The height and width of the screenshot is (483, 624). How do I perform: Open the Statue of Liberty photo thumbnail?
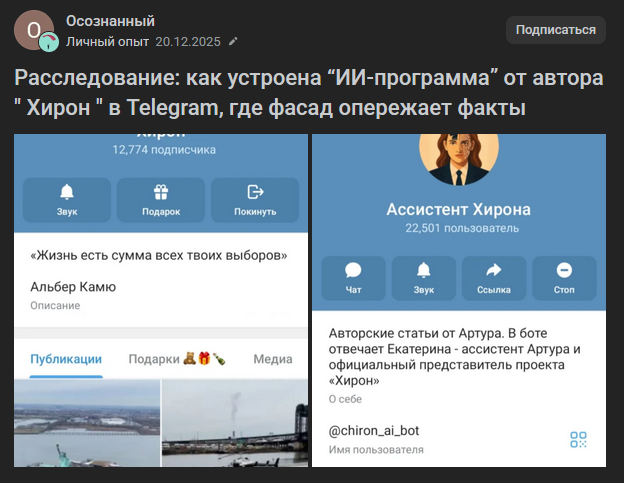(86, 424)
